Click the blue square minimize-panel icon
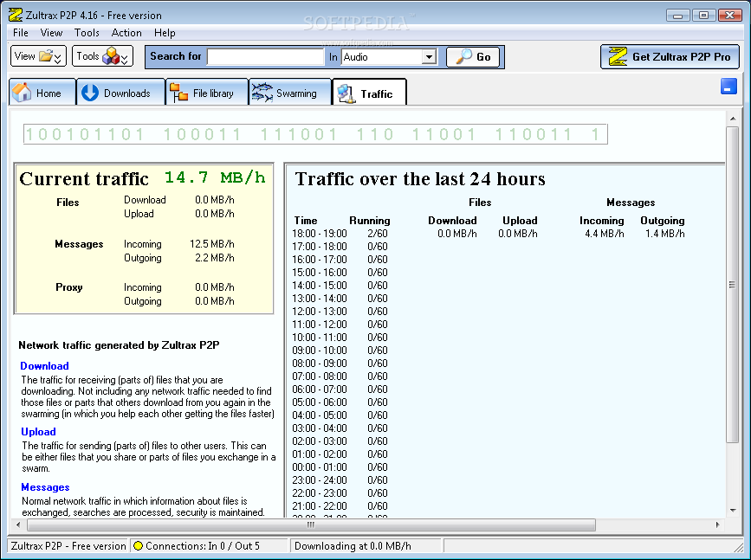The image size is (751, 560). [728, 87]
